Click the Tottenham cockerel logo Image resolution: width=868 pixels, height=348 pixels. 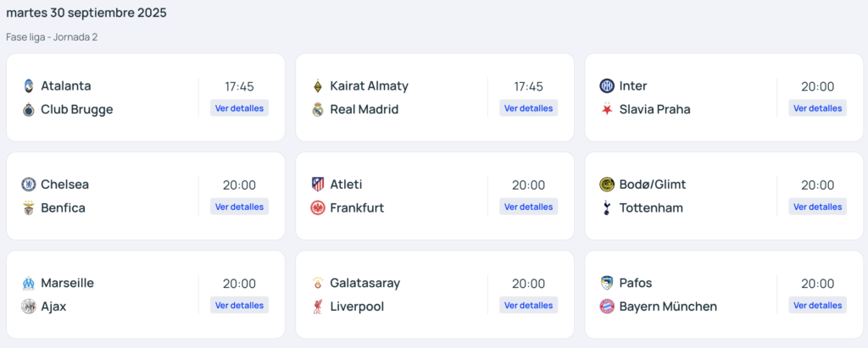coord(607,208)
